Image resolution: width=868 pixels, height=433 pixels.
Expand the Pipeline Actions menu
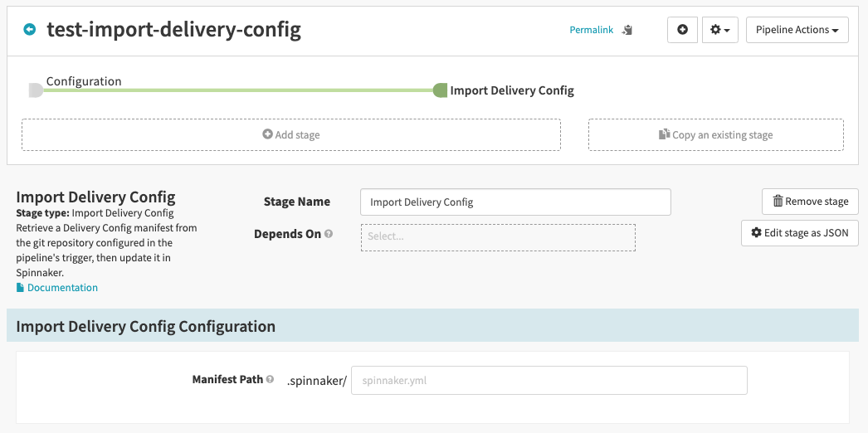[x=797, y=30]
